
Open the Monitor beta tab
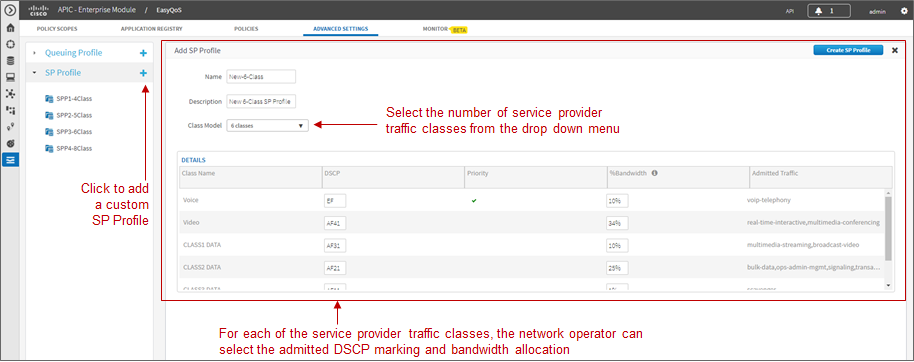coord(445,29)
